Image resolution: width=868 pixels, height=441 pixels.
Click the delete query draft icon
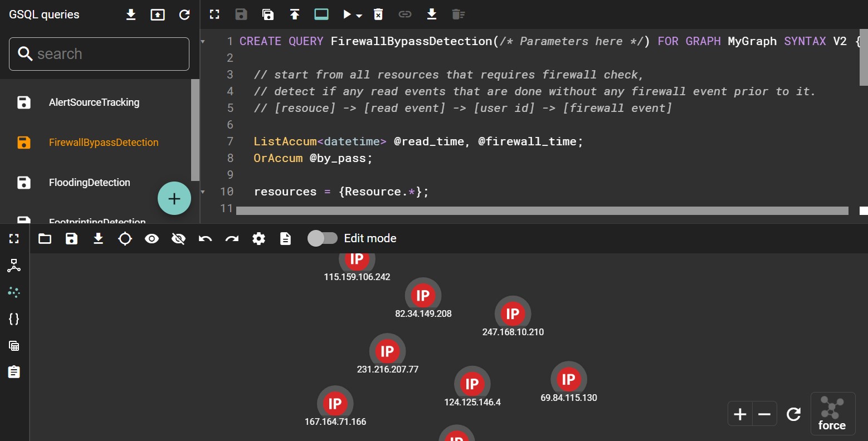click(x=458, y=14)
